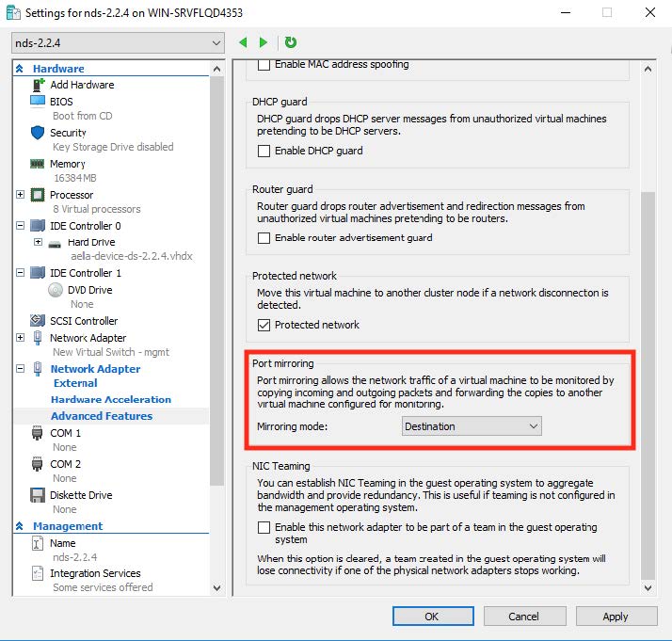This screenshot has width=672, height=641.
Task: Select the SCSI Controller item
Action: [84, 321]
